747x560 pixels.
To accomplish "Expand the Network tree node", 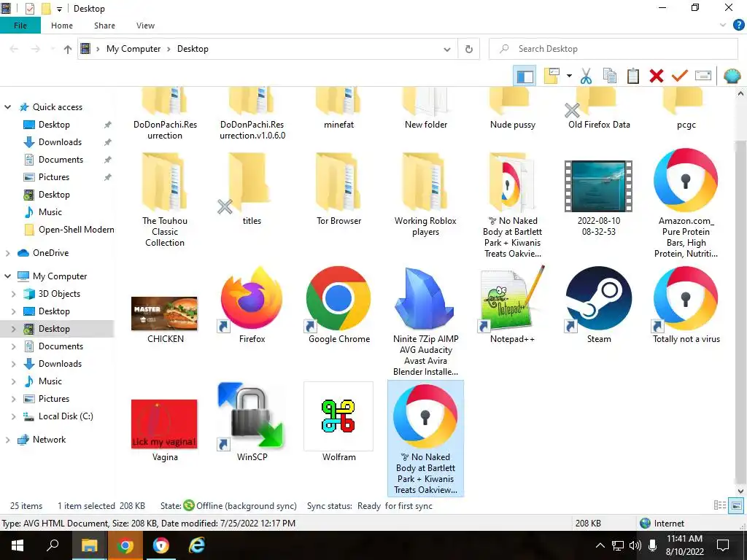I will [7, 440].
